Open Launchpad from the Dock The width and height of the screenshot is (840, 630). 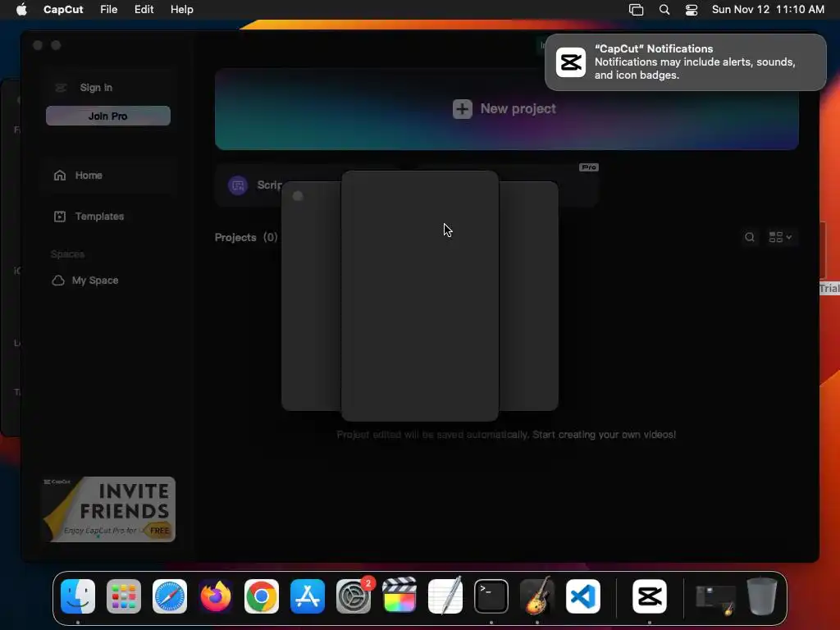click(x=124, y=596)
